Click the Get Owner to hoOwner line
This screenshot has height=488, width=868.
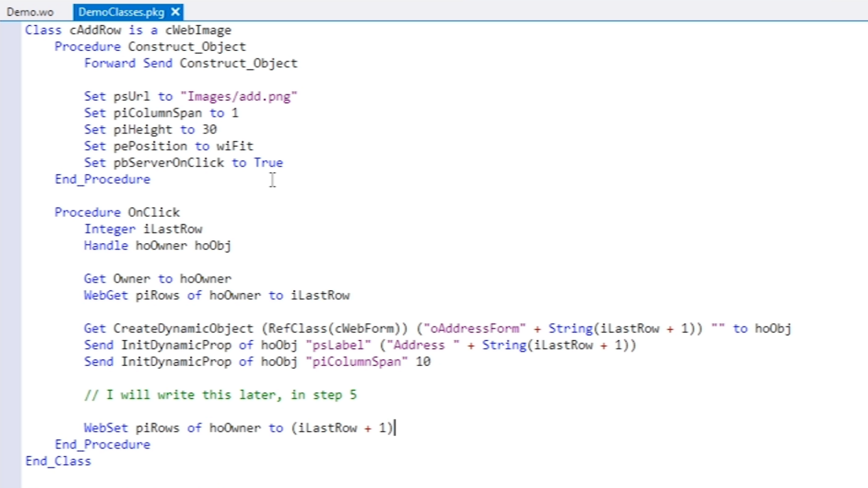[157, 279]
